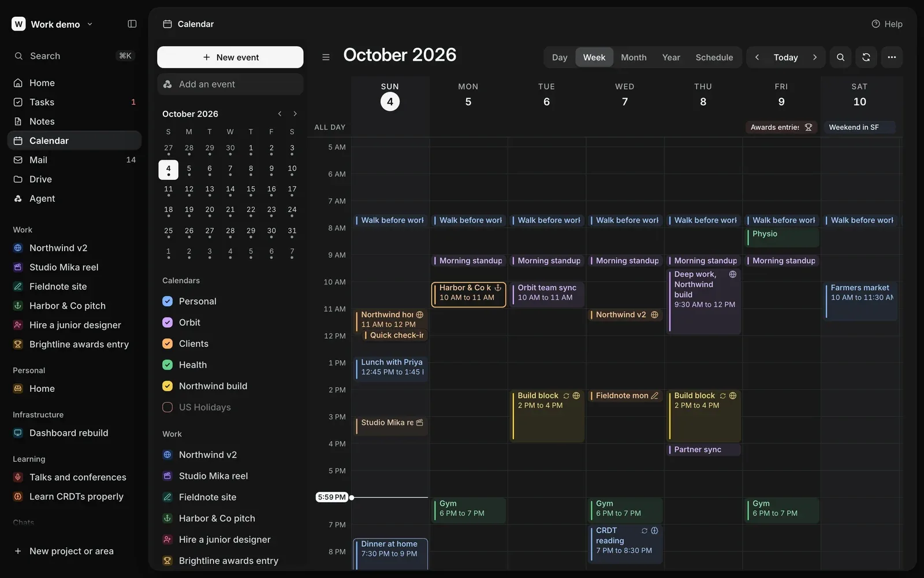This screenshot has height=578, width=924.
Task: Toggle the calendar sidebar hamburger icon
Action: click(326, 57)
